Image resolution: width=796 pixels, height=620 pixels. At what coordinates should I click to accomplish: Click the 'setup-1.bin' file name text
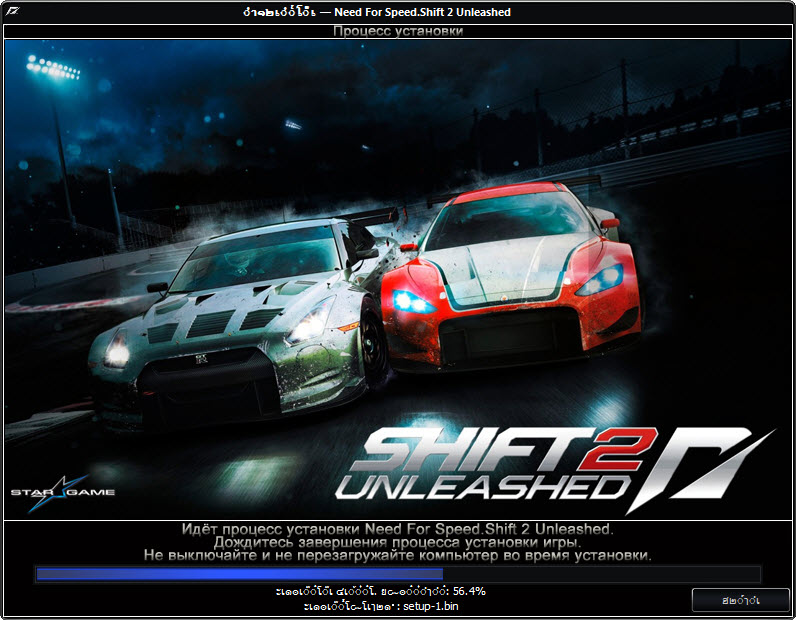430,606
